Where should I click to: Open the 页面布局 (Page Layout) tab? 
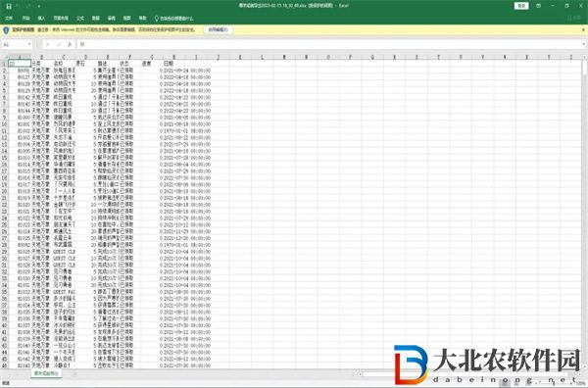pyautogui.click(x=61, y=18)
